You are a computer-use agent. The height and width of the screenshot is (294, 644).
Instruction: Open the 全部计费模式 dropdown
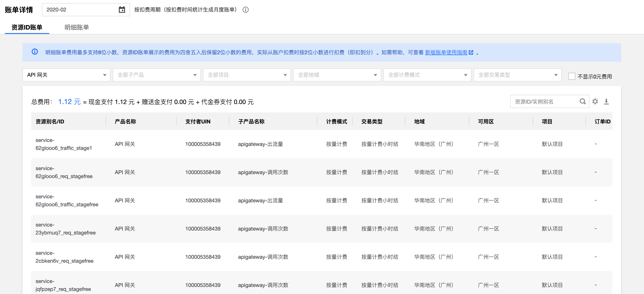point(427,75)
